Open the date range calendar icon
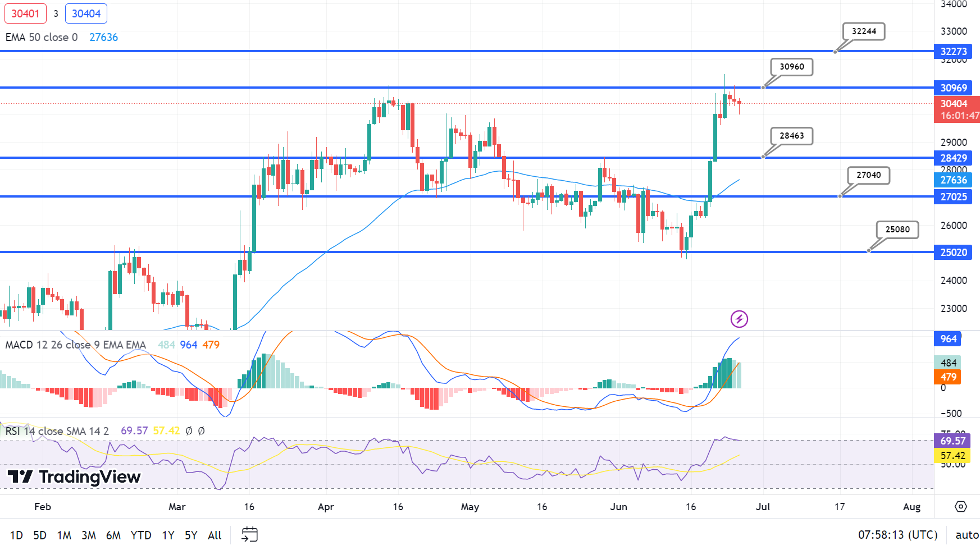This screenshot has height=550, width=980. point(249,534)
